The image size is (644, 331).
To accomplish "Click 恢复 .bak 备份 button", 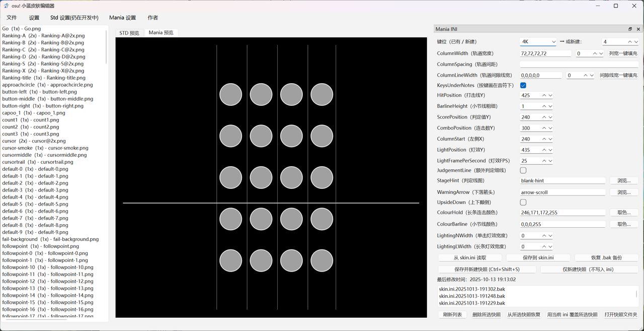I will coord(606,257).
